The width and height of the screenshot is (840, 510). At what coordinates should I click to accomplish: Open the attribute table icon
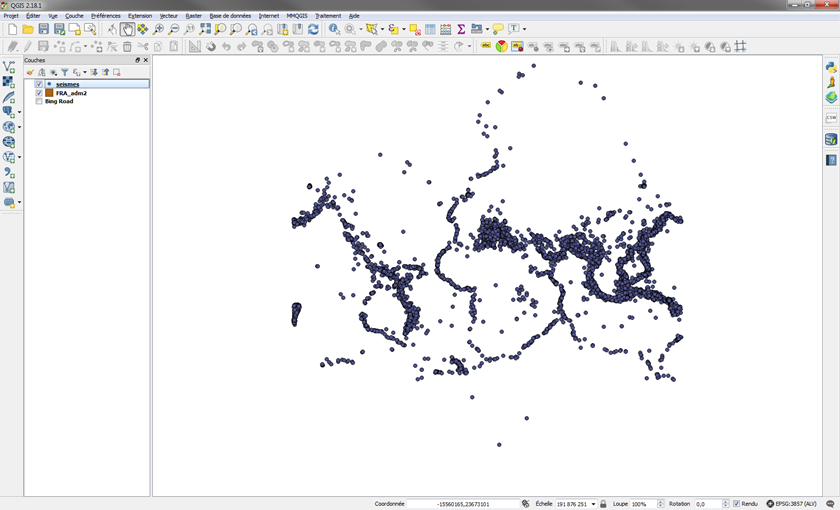click(430, 30)
